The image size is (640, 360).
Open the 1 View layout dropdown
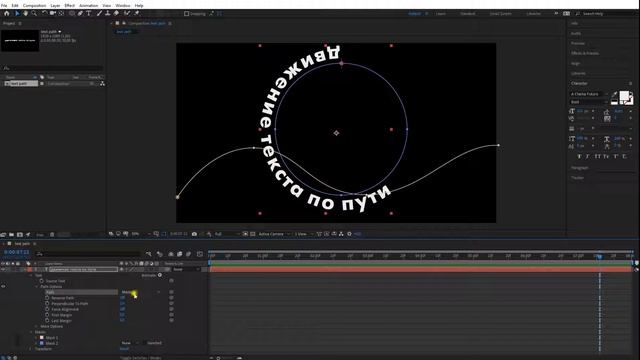click(x=303, y=234)
